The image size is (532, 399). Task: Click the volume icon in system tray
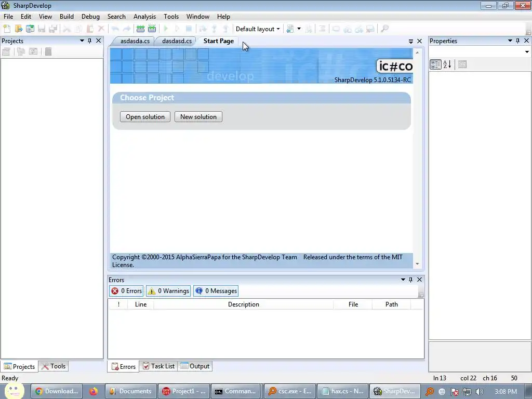[x=480, y=392]
